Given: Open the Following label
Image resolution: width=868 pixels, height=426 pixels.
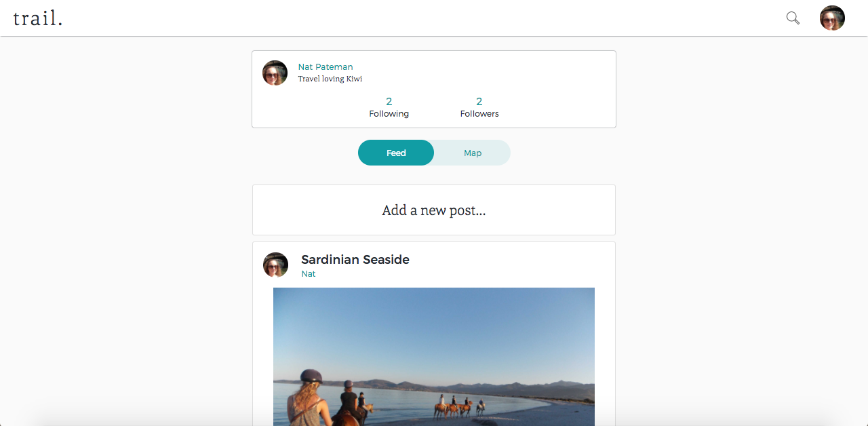Looking at the screenshot, I should click(389, 114).
